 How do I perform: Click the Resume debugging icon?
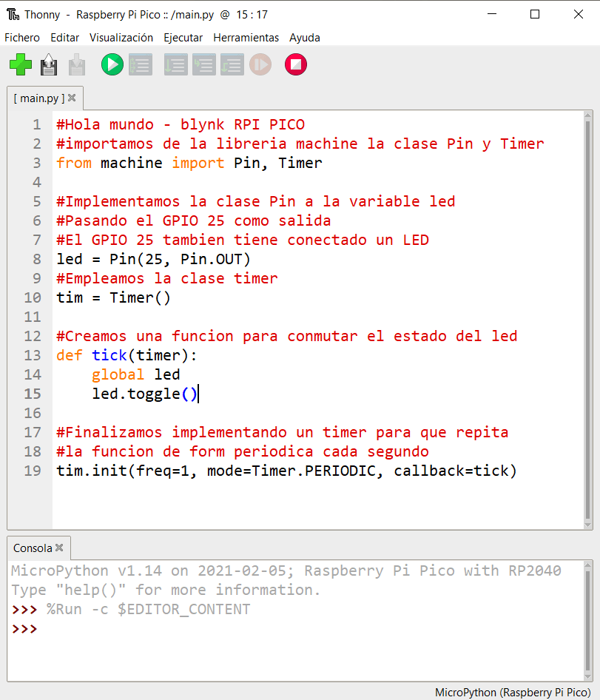[x=260, y=65]
